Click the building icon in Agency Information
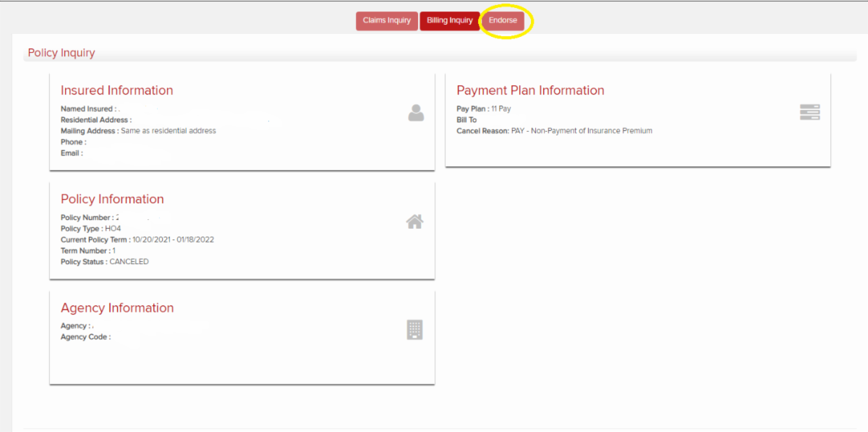868x432 pixels. point(414,329)
